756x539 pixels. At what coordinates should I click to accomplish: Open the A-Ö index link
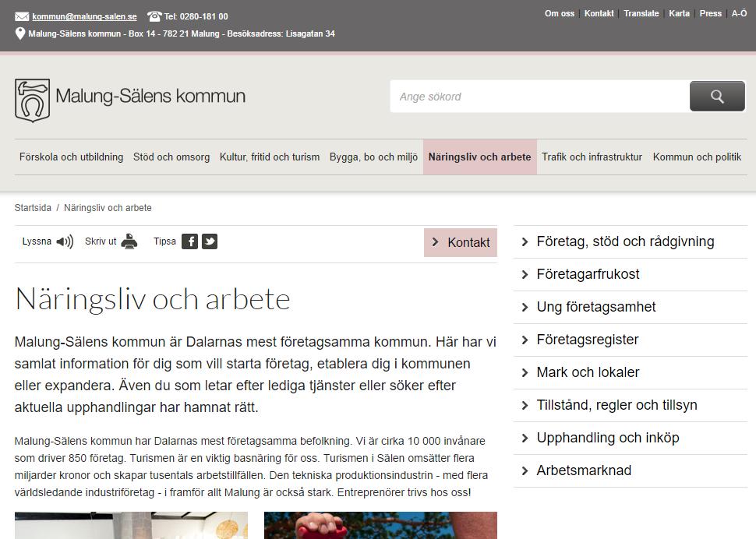coord(739,13)
